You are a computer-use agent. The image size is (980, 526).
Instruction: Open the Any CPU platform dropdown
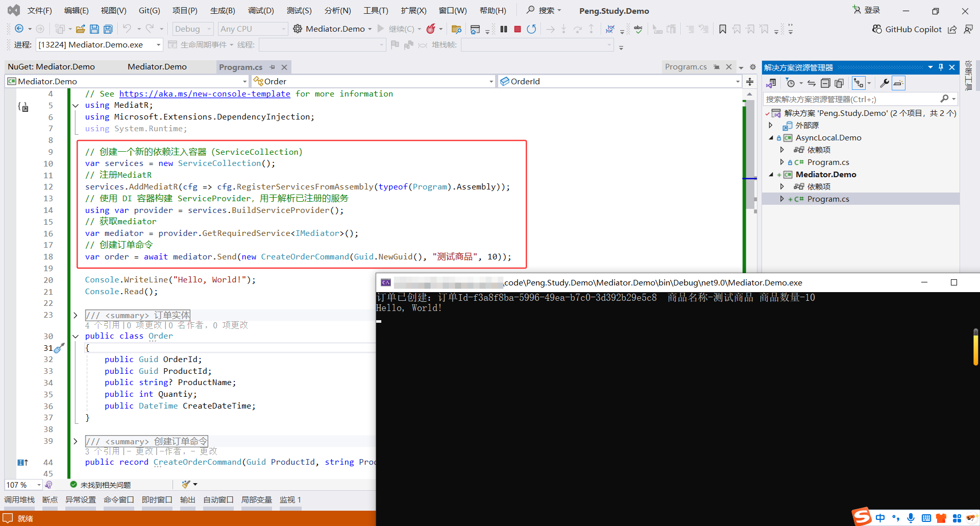coord(253,29)
